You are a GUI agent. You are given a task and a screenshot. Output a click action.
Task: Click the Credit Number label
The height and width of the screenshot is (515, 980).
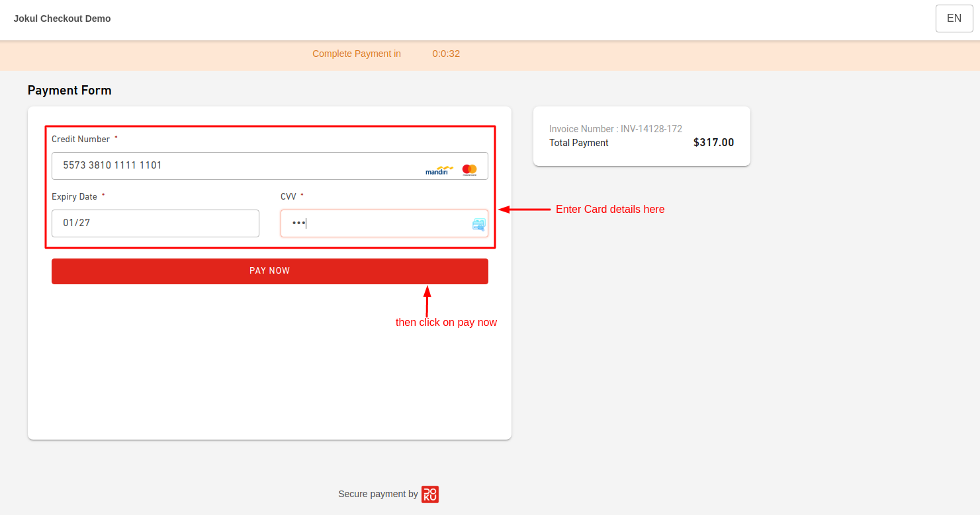click(81, 139)
